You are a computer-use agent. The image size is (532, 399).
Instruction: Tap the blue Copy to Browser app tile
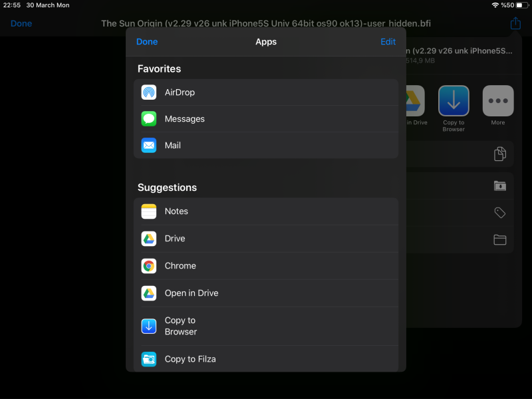pos(454,101)
